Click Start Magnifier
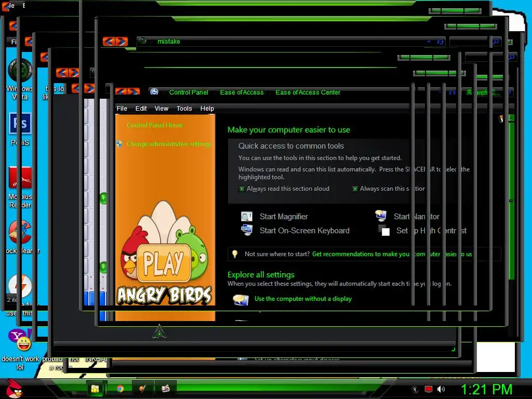 284,217
